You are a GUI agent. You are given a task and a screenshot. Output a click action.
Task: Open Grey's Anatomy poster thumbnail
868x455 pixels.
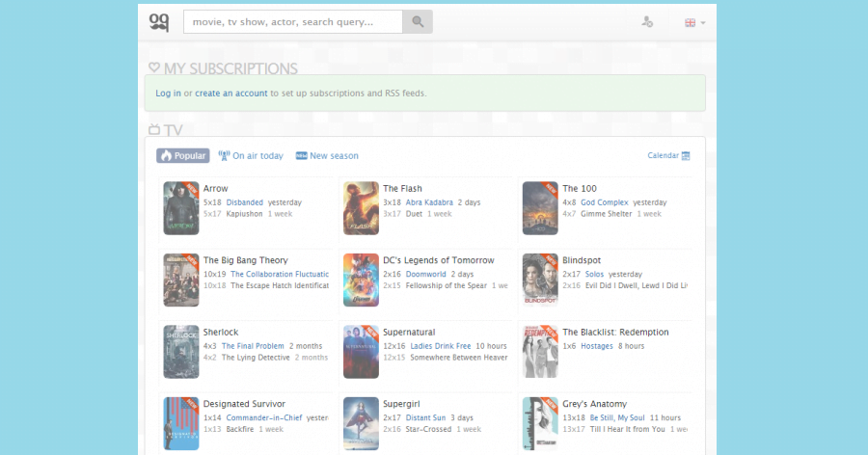pyautogui.click(x=540, y=423)
